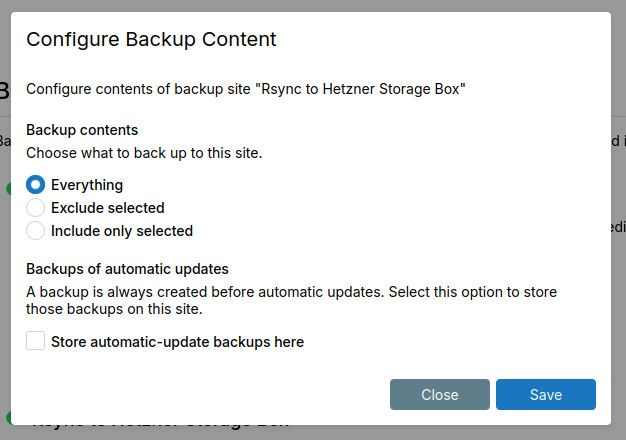Click the "Configure contents of backup site" sentence
This screenshot has width=626, height=440.
[246, 88]
